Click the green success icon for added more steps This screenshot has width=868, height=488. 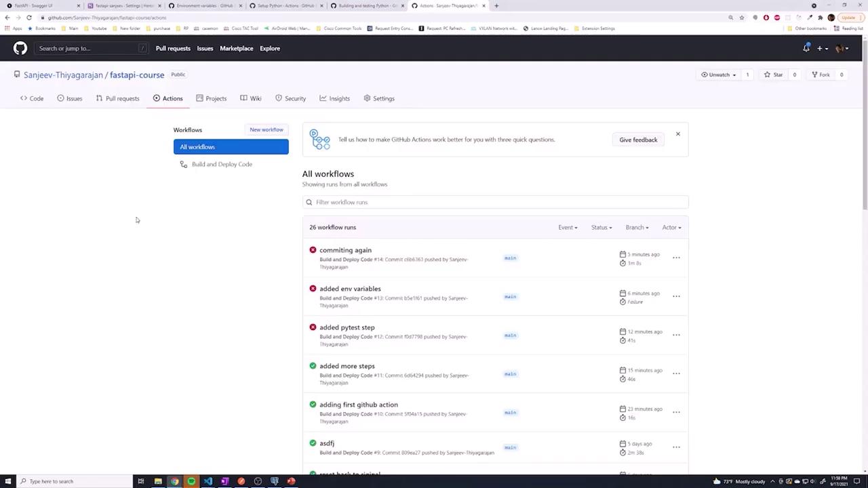click(313, 366)
